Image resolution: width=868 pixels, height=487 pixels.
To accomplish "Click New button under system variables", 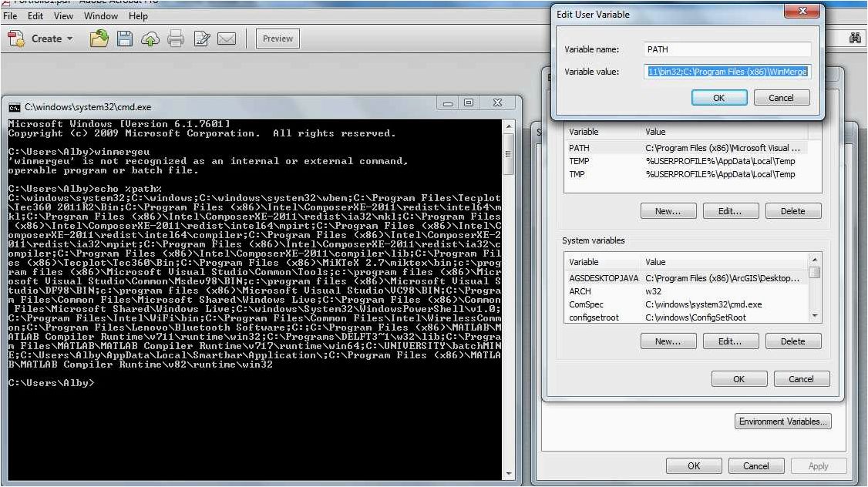I will 668,341.
